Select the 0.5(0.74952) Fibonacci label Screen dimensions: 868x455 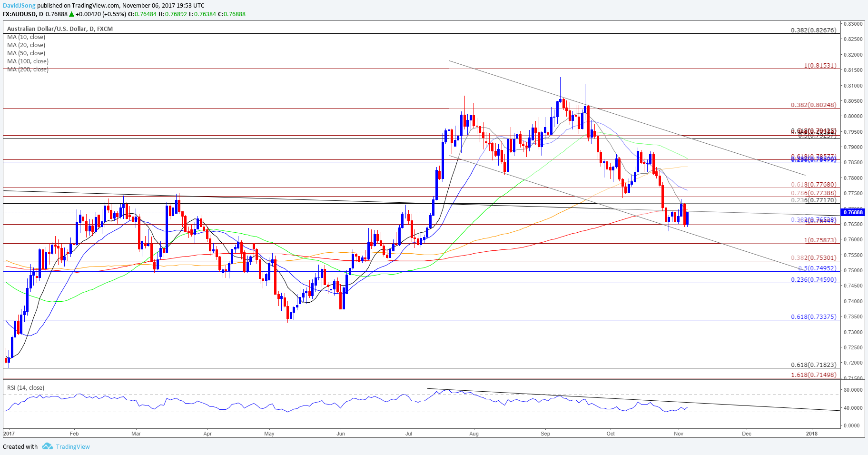click(817, 268)
